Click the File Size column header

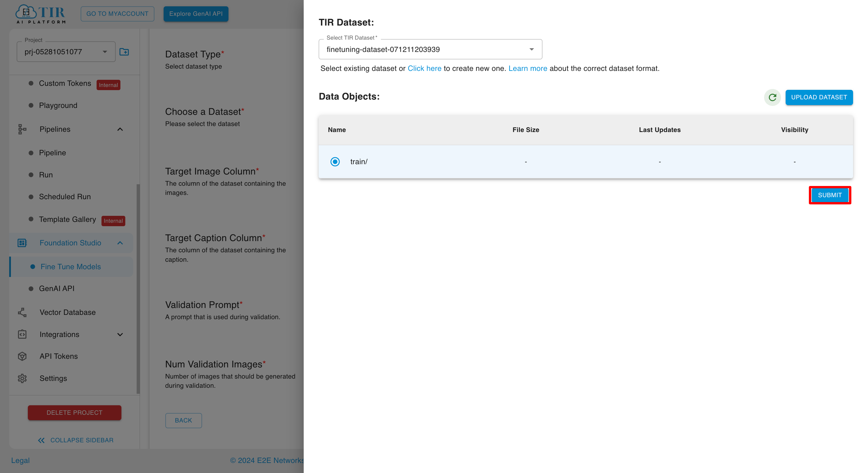click(526, 130)
